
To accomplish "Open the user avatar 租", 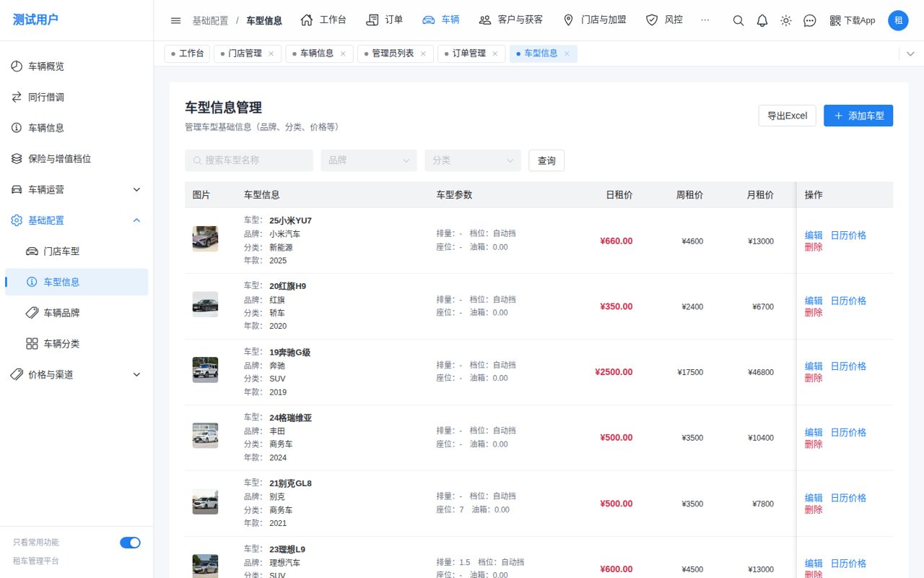I will pyautogui.click(x=898, y=20).
